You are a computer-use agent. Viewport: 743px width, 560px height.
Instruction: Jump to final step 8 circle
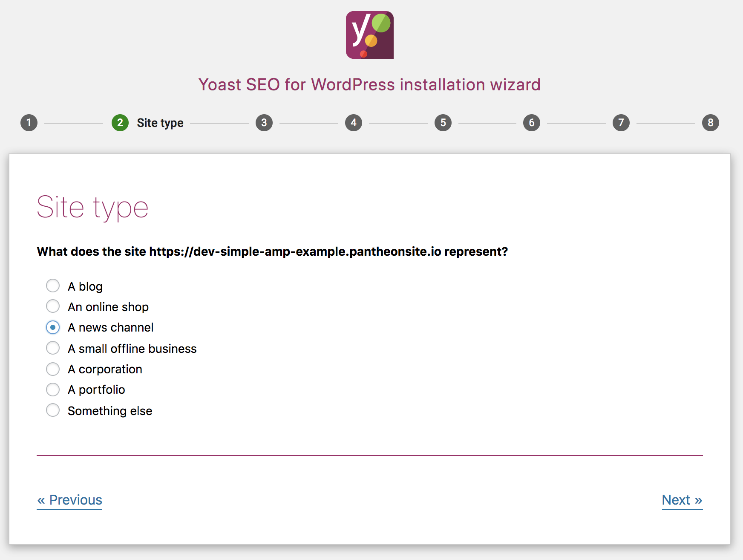(711, 123)
